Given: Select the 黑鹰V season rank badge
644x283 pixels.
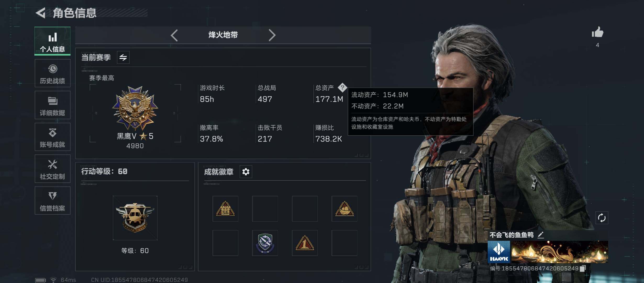Looking at the screenshot, I should (x=135, y=108).
